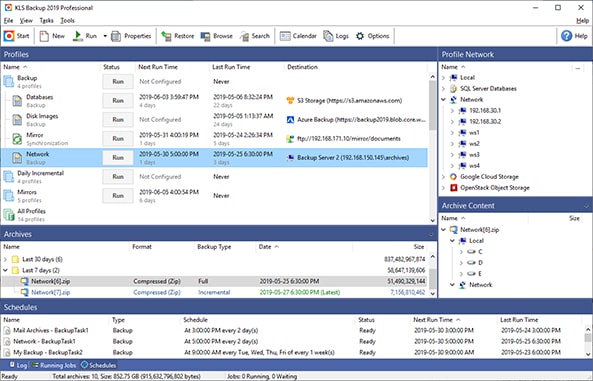Open the Tasks menu
Image resolution: width=593 pixels, height=381 pixels.
(46, 20)
